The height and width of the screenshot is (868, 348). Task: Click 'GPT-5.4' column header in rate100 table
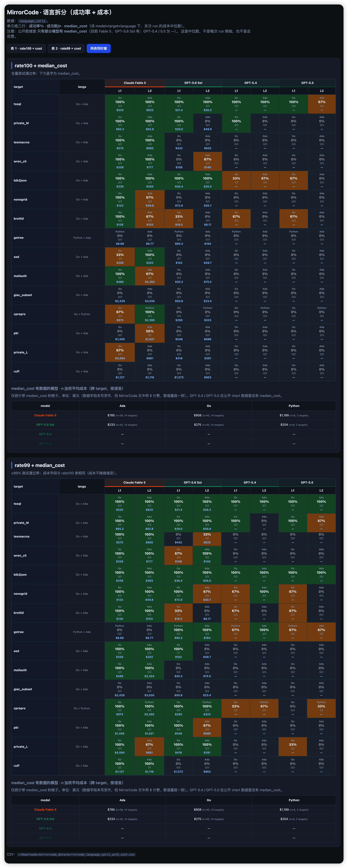tap(251, 83)
